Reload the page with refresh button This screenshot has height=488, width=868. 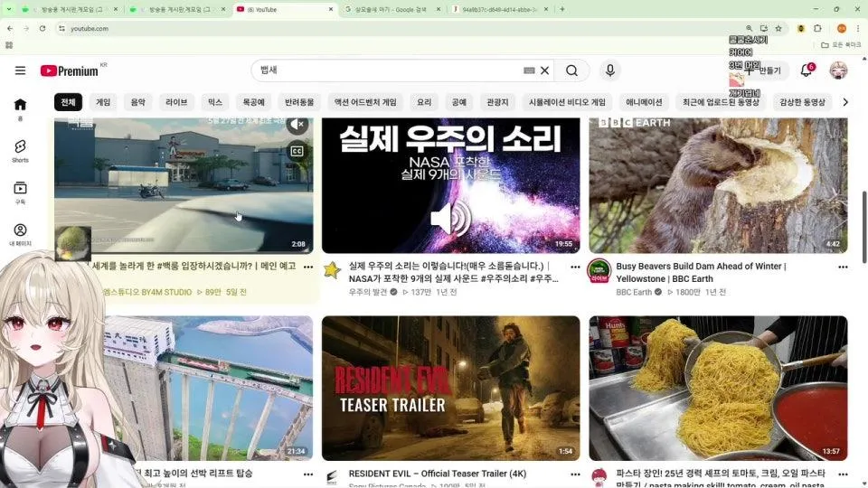(x=42, y=28)
